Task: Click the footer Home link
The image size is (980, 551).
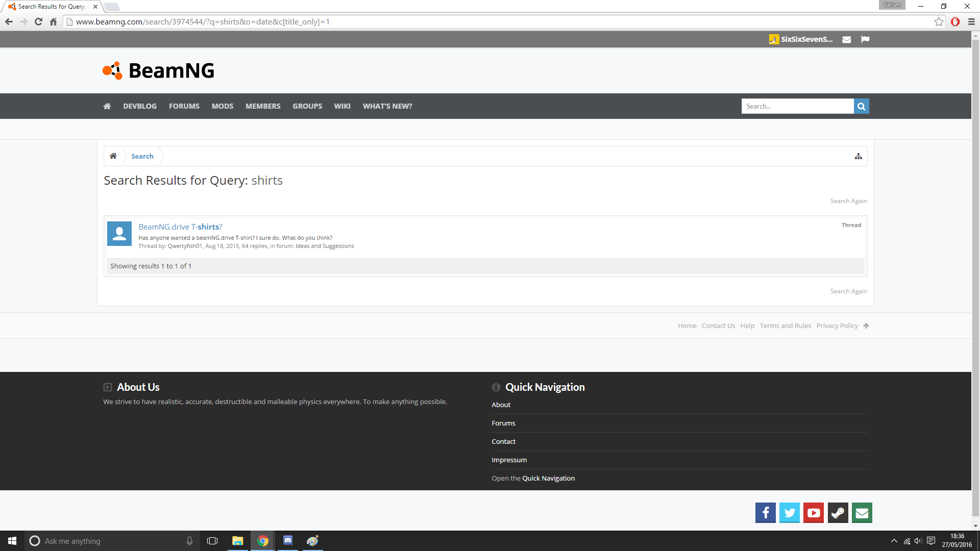Action: (687, 326)
